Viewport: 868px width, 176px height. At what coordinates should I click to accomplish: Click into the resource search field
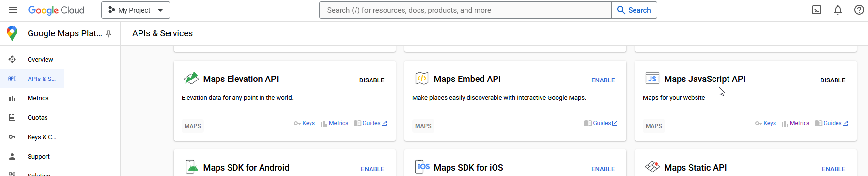click(x=465, y=10)
